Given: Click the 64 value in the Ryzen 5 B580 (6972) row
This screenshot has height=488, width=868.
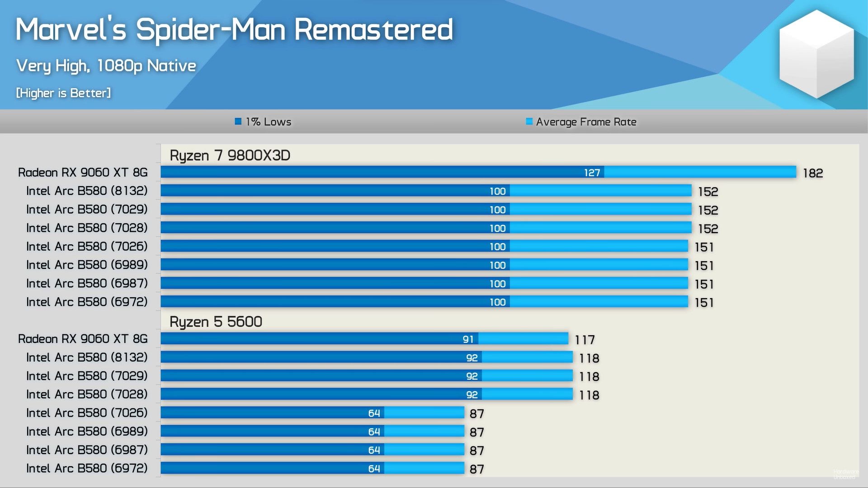Looking at the screenshot, I should coord(374,469).
